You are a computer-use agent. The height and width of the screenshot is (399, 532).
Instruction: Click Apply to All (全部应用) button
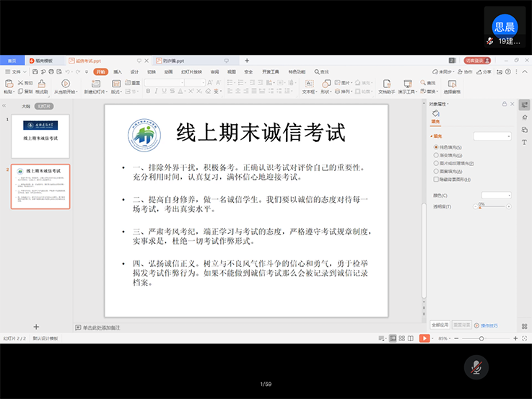440,325
